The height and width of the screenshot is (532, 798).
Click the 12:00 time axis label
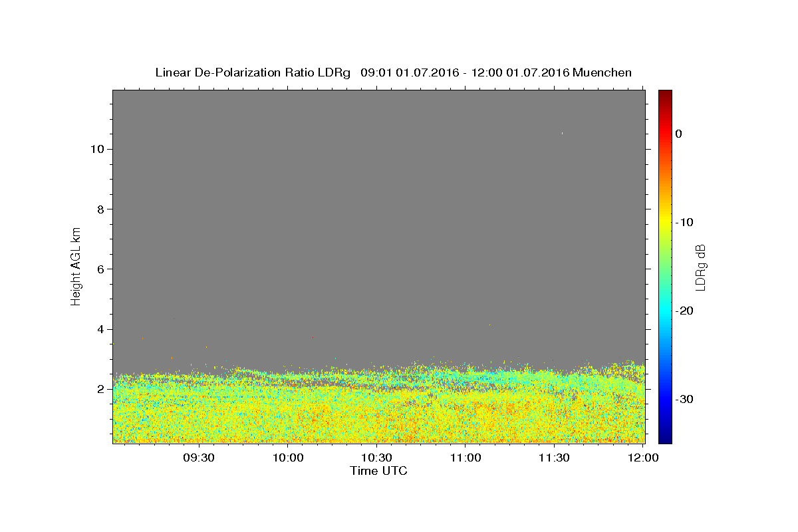click(x=644, y=458)
